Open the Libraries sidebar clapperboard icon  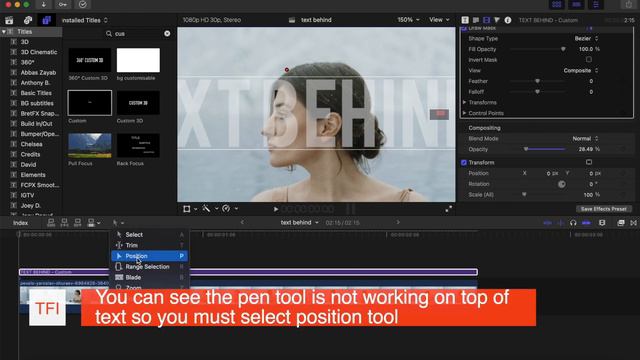pos(9,20)
